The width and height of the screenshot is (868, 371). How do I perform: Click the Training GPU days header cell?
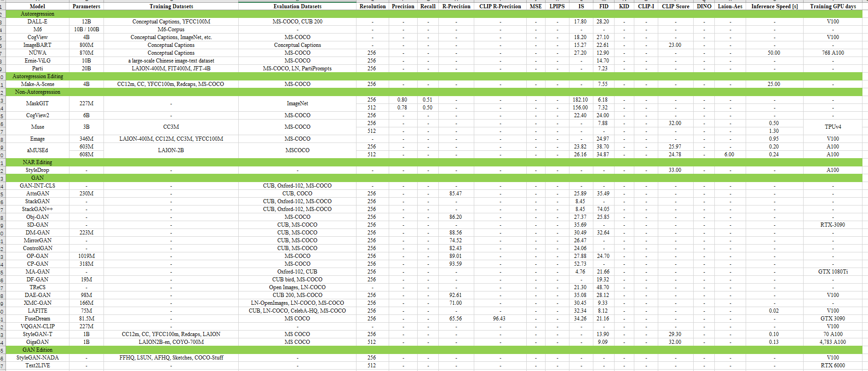pyautogui.click(x=833, y=6)
